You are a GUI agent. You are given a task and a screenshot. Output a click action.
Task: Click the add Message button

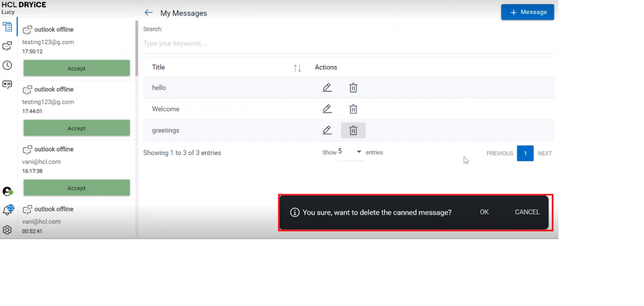pos(527,12)
